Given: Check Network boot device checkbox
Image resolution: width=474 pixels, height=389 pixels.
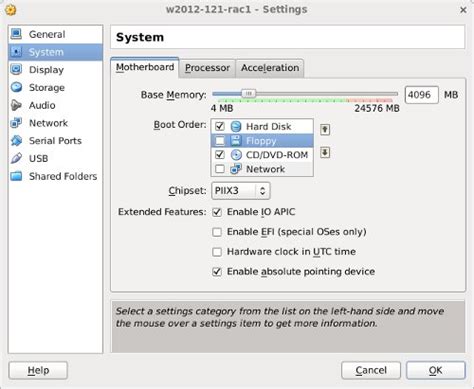Looking at the screenshot, I should (220, 169).
